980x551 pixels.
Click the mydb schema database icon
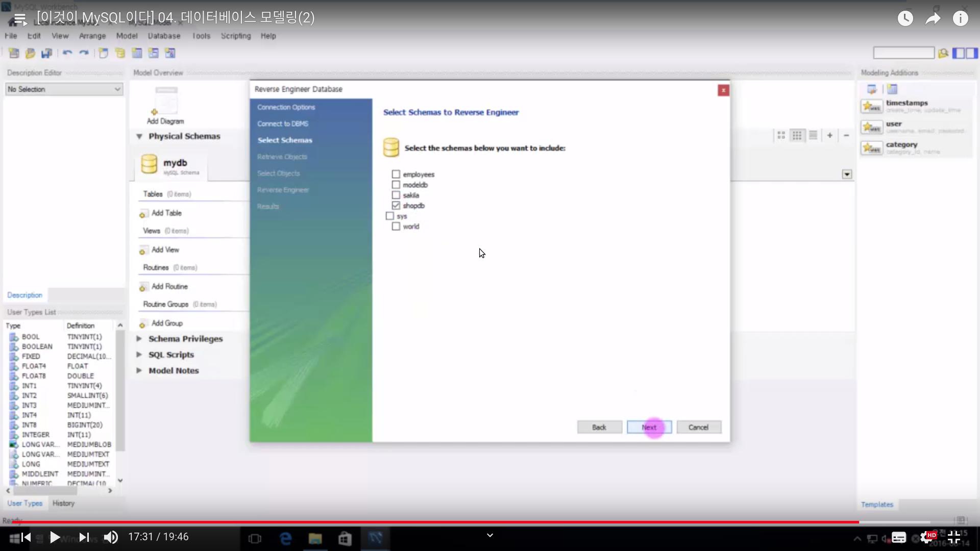tap(149, 164)
